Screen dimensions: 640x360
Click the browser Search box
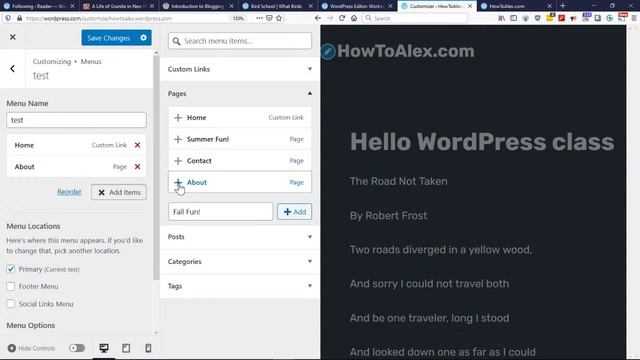[x=416, y=18]
